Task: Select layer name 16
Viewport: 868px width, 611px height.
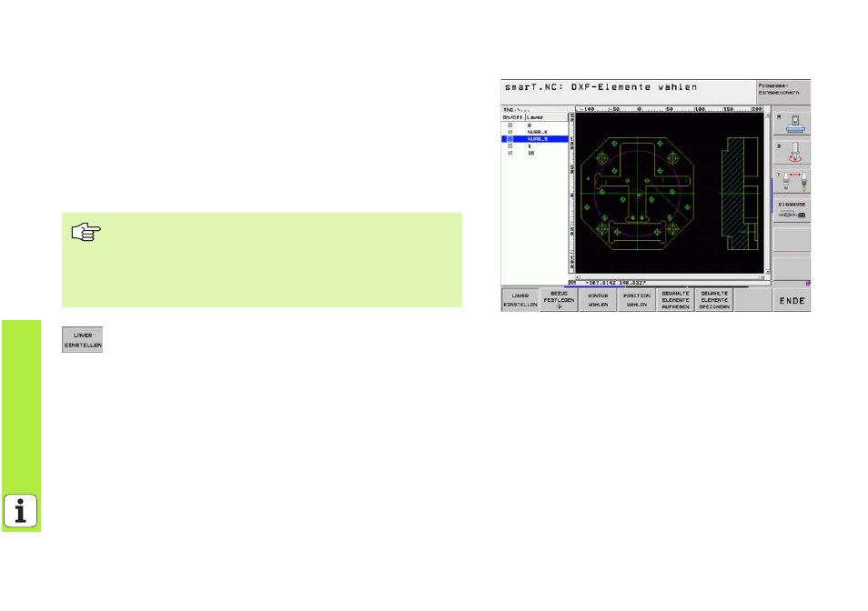Action: pyautogui.click(x=530, y=153)
